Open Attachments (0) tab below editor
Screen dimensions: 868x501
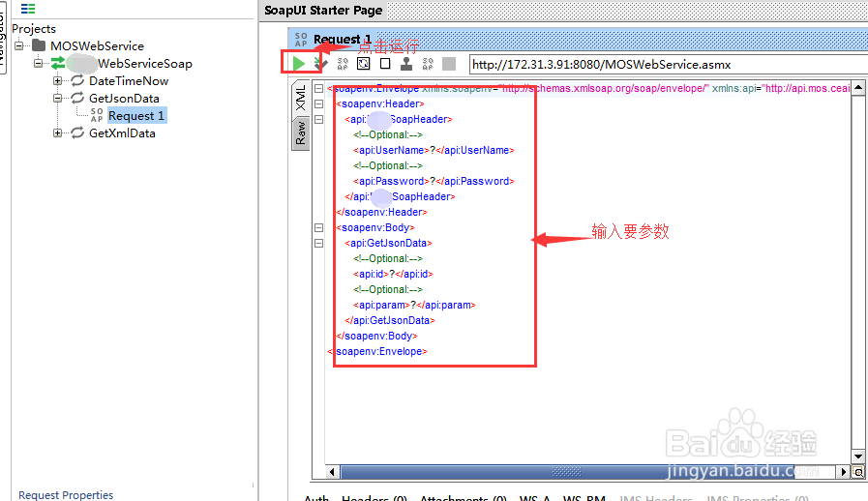pos(464,498)
